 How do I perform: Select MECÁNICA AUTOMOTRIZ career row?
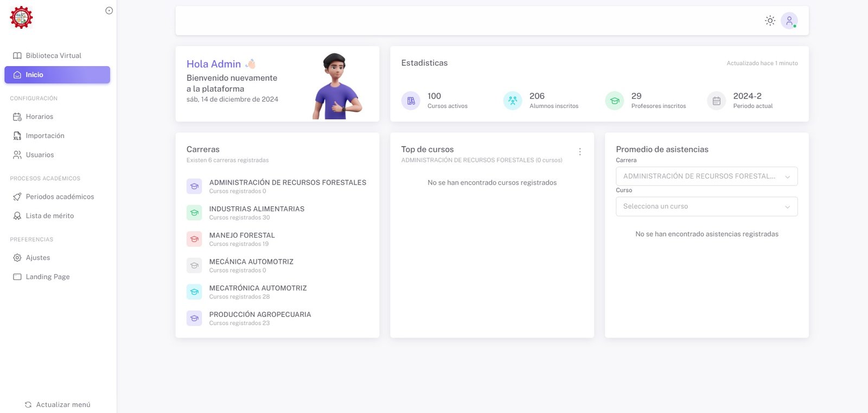pyautogui.click(x=277, y=265)
